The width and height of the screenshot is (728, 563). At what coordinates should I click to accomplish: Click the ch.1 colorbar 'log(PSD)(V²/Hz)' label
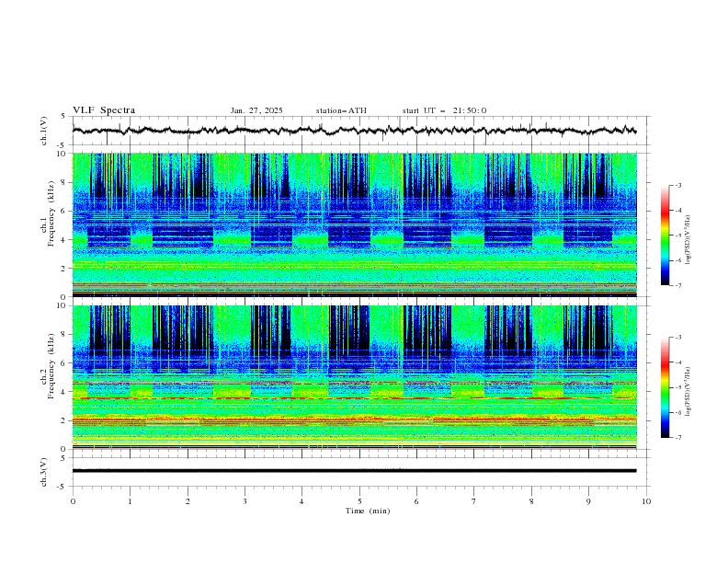pos(688,240)
